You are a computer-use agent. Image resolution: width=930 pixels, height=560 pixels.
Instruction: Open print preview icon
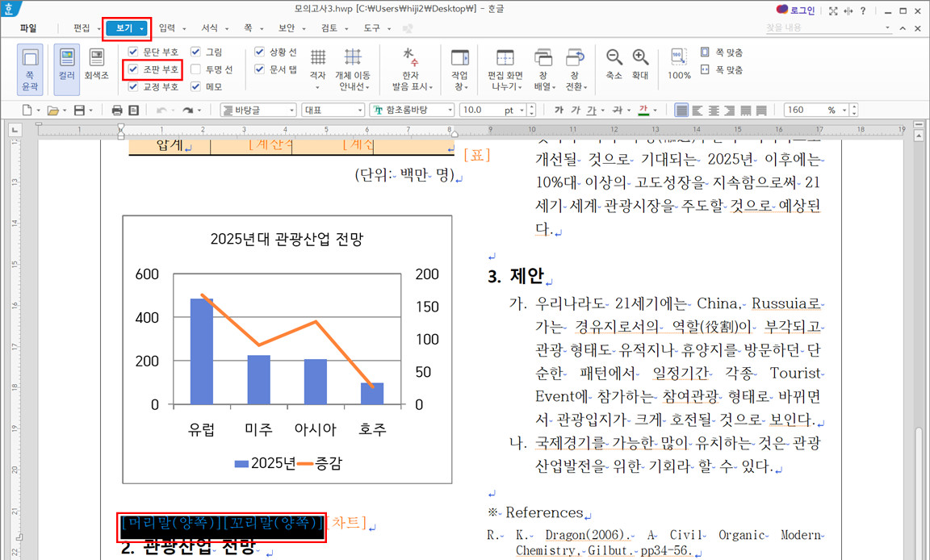click(x=134, y=110)
